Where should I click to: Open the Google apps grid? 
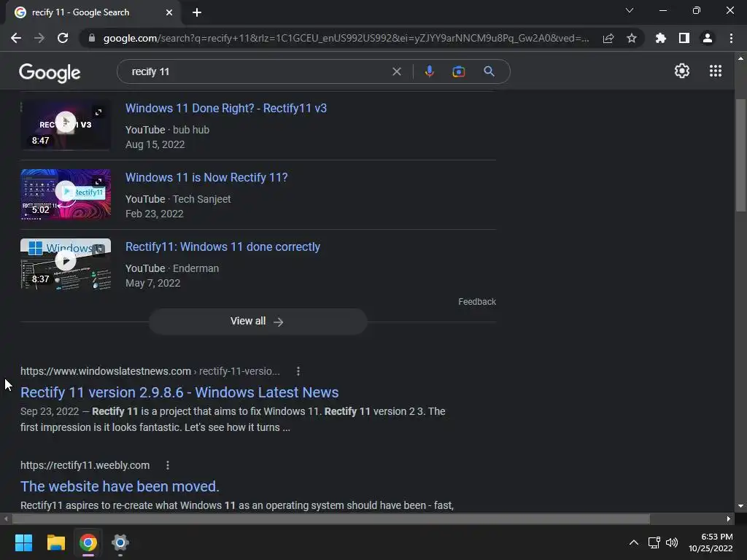tap(716, 71)
